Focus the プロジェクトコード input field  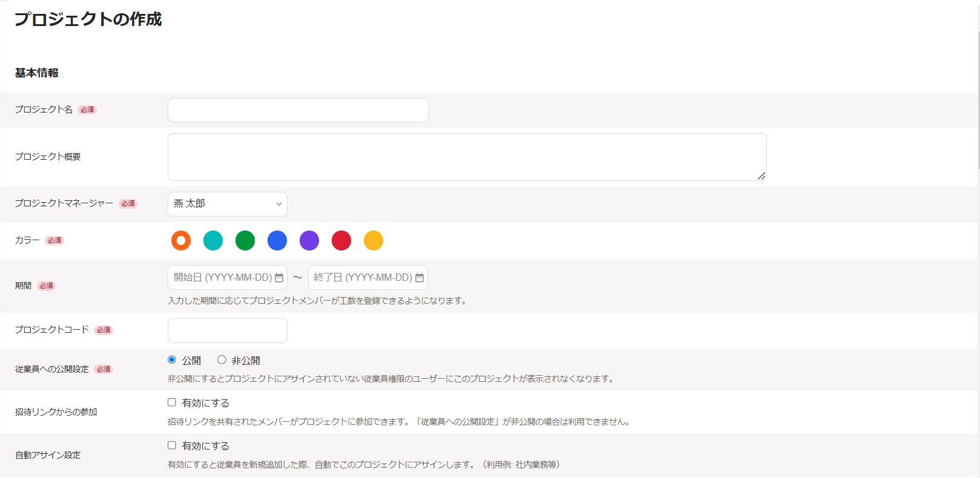click(228, 331)
